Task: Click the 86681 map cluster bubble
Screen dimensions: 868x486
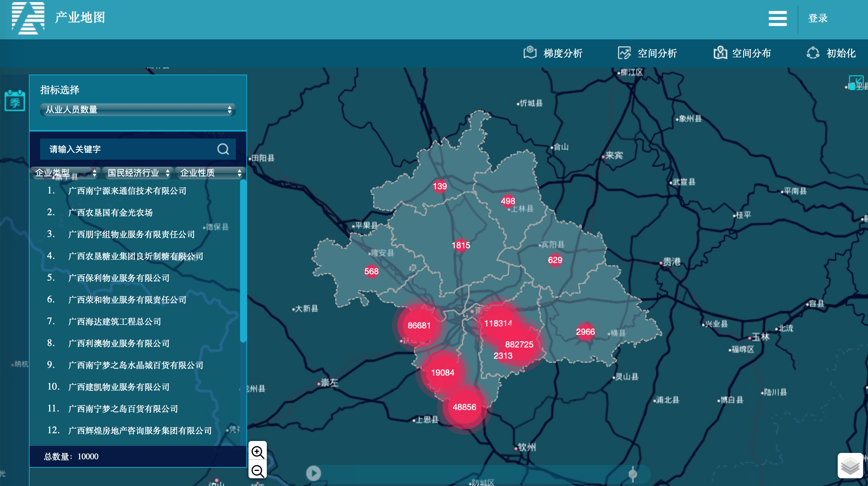Action: (419, 325)
